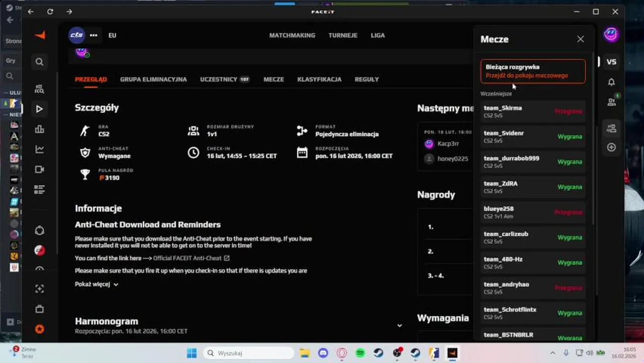Open File Explorer from the taskbar

(304, 353)
